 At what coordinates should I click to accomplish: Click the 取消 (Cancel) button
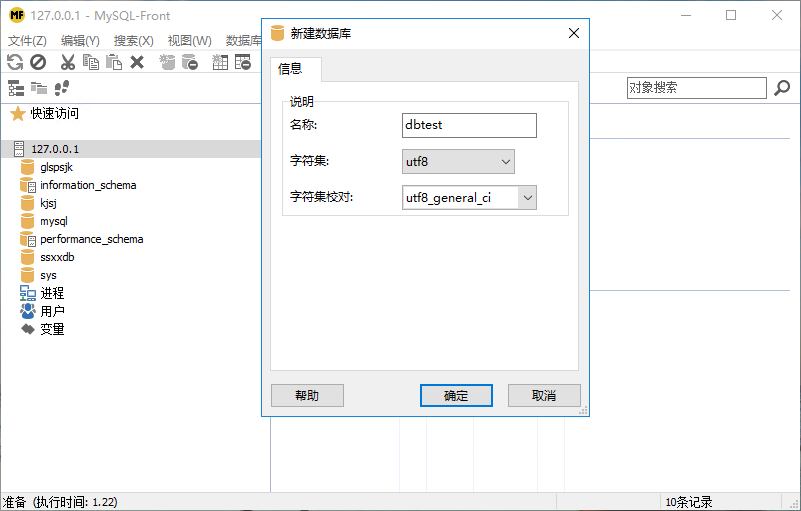coord(544,396)
